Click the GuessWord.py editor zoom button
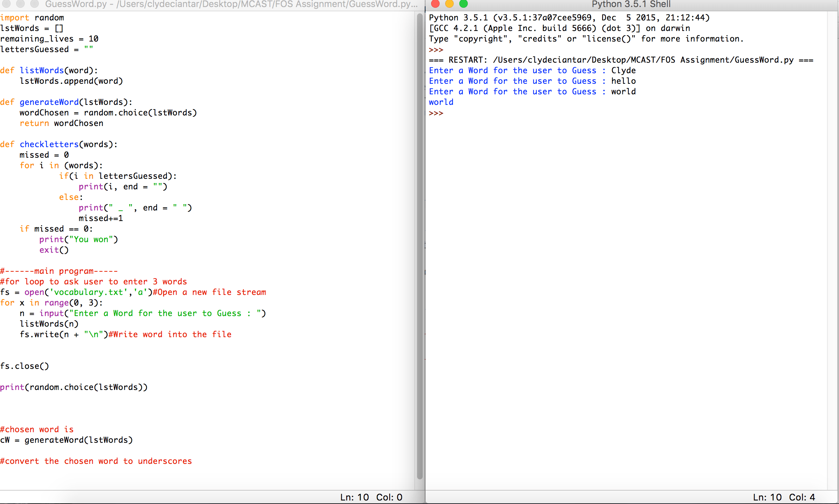 click(35, 4)
